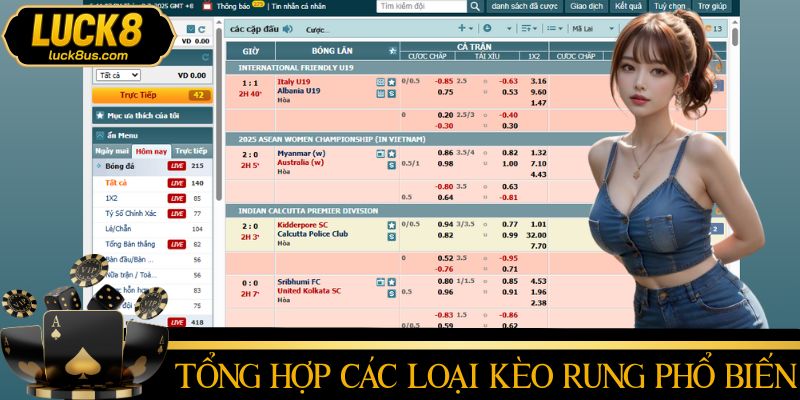Viewport: 800px width, 400px height.
Task: Open the stats icon for Italy U19 match
Action: pos(380,80)
